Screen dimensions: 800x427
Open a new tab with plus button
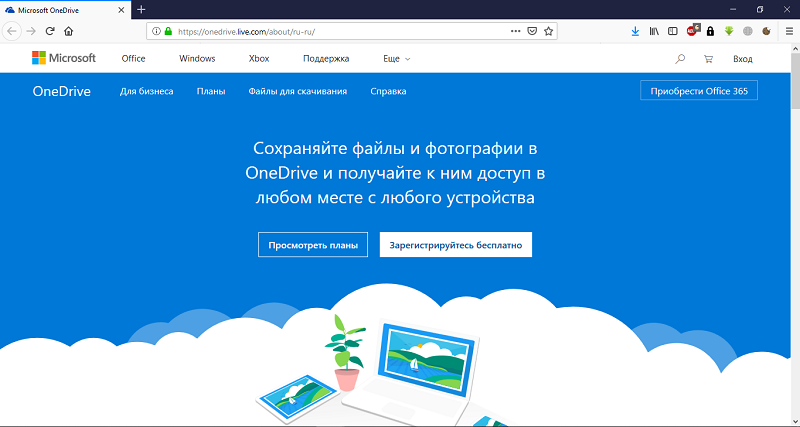[141, 9]
